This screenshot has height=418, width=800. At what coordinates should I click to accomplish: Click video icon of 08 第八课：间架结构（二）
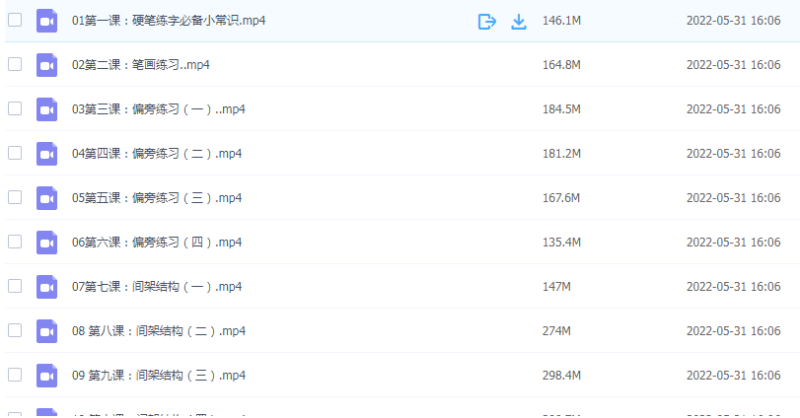tap(46, 331)
